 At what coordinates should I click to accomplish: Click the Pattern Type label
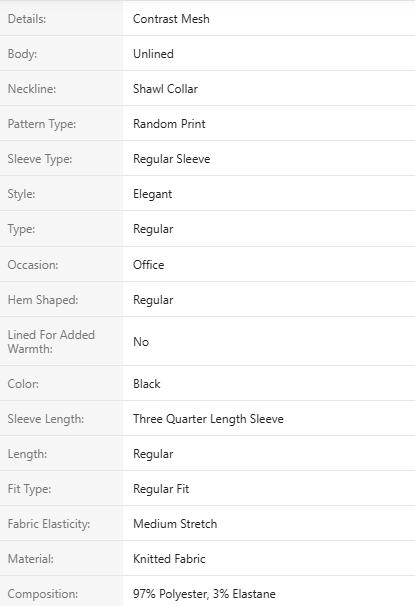click(42, 124)
